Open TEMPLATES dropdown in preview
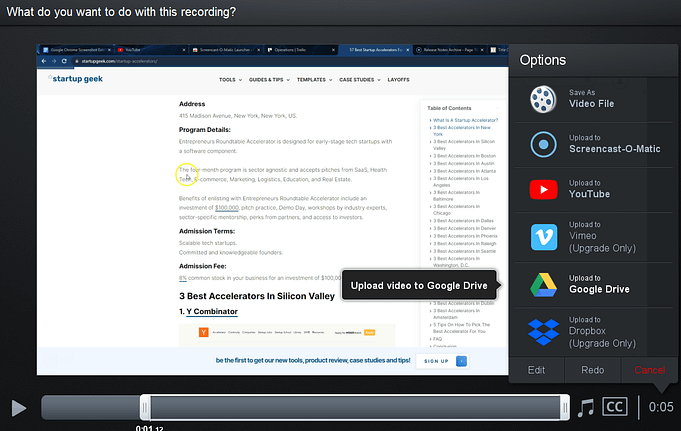The image size is (681, 431). pyautogui.click(x=314, y=80)
